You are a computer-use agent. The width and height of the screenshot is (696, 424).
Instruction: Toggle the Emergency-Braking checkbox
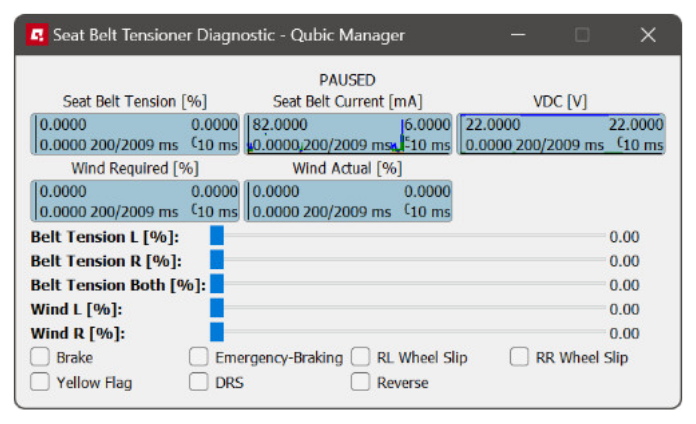pyautogui.click(x=199, y=357)
